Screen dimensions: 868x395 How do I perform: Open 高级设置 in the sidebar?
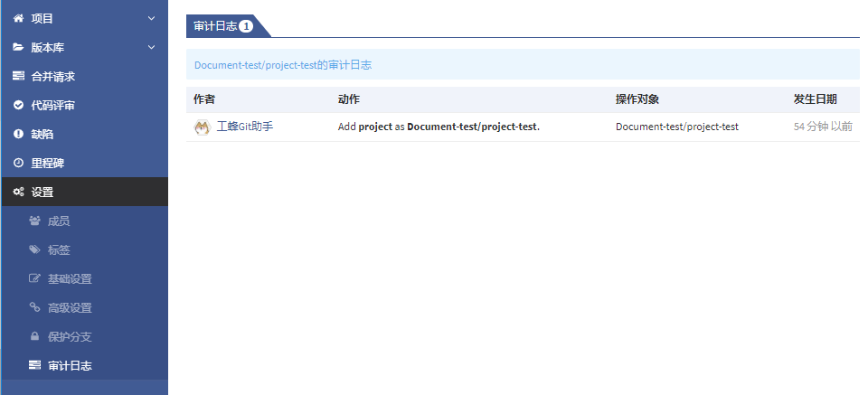(x=70, y=307)
